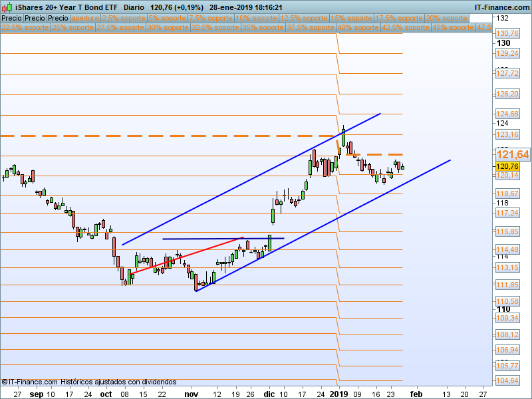The image size is (532, 399).
Task: Click the 28-ene-2019 18:16:21 timestamp
Action: 245,7
